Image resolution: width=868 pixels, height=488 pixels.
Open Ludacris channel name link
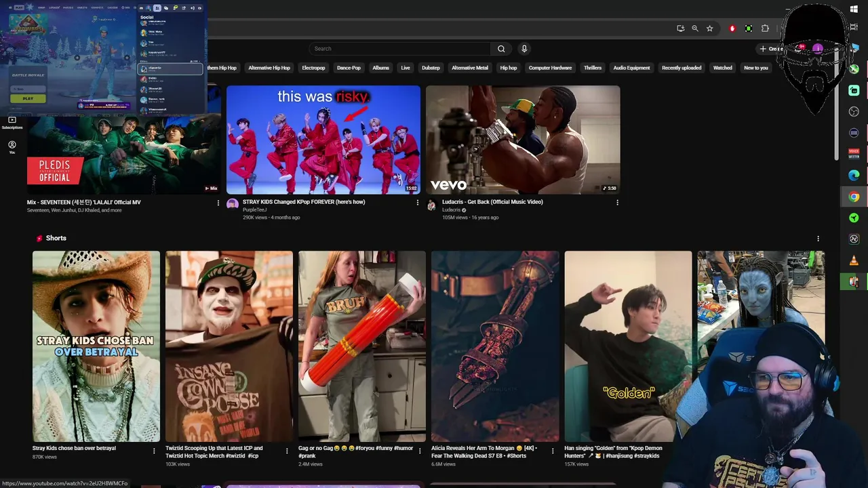tap(451, 210)
